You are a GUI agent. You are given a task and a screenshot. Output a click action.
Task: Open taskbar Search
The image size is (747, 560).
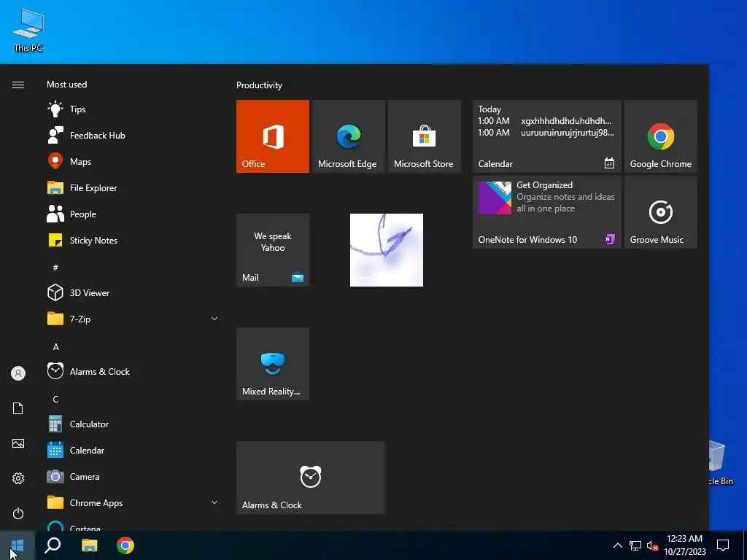(53, 545)
